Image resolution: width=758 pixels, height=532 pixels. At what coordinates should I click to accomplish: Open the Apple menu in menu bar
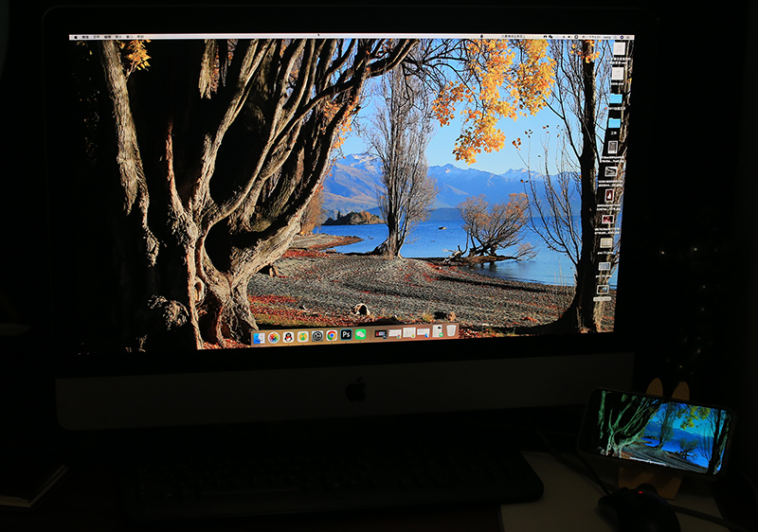pos(76,37)
